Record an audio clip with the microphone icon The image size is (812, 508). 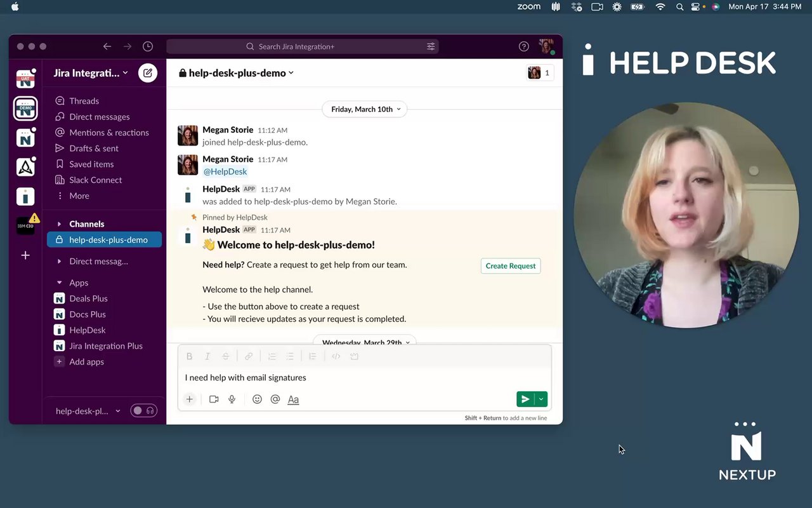232,399
